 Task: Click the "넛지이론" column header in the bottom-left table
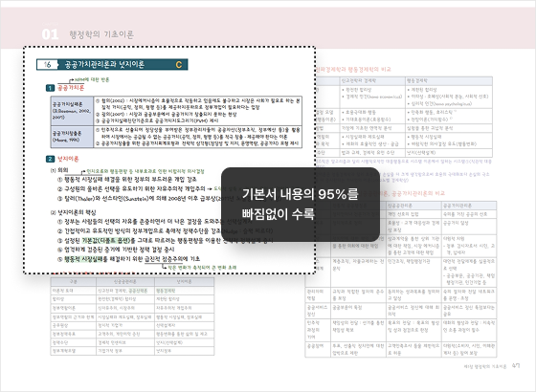[184, 282]
